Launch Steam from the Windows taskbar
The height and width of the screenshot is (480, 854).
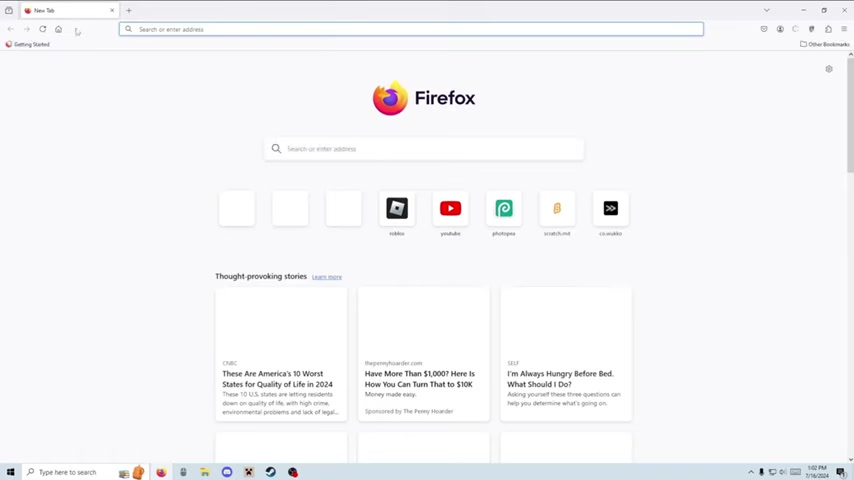point(270,472)
